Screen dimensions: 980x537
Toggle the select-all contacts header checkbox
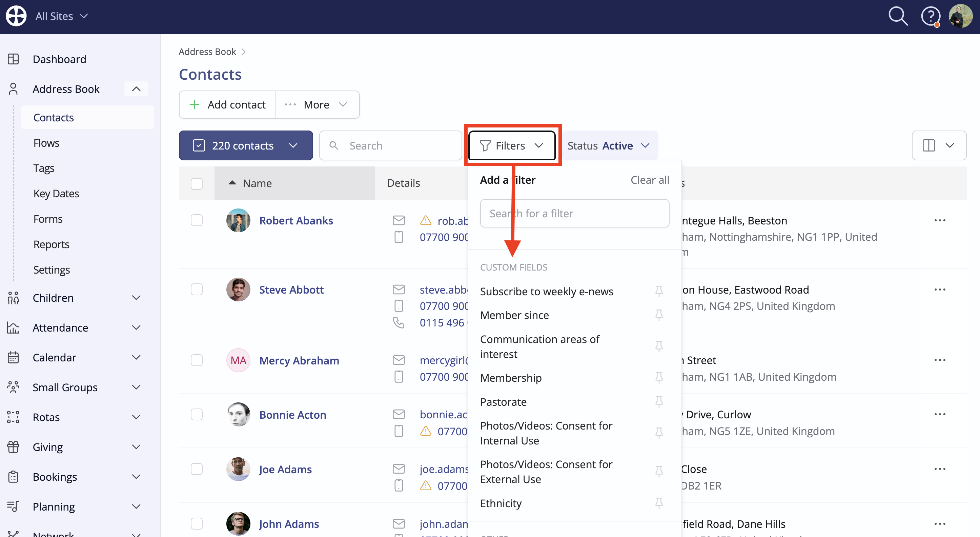pos(197,183)
